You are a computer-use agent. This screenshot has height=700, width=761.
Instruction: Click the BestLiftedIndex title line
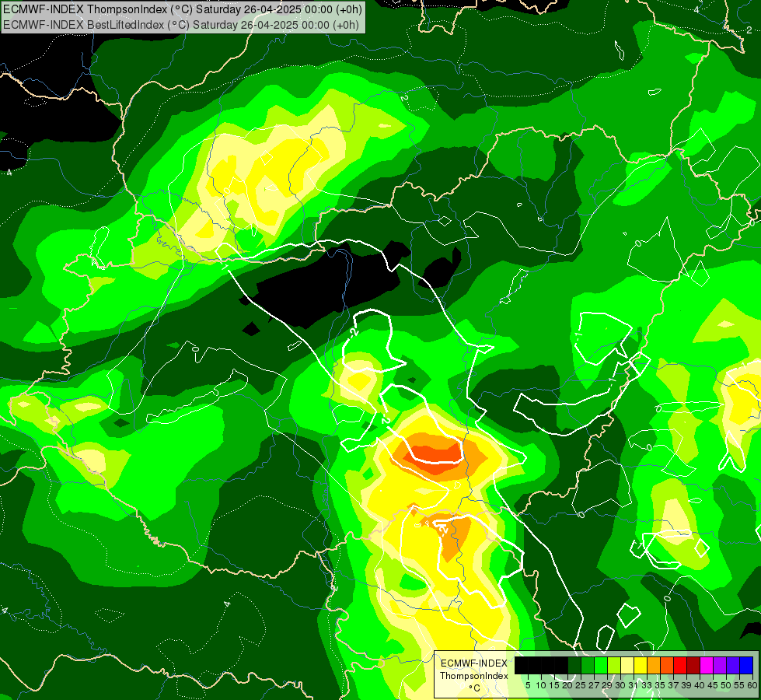(181, 24)
